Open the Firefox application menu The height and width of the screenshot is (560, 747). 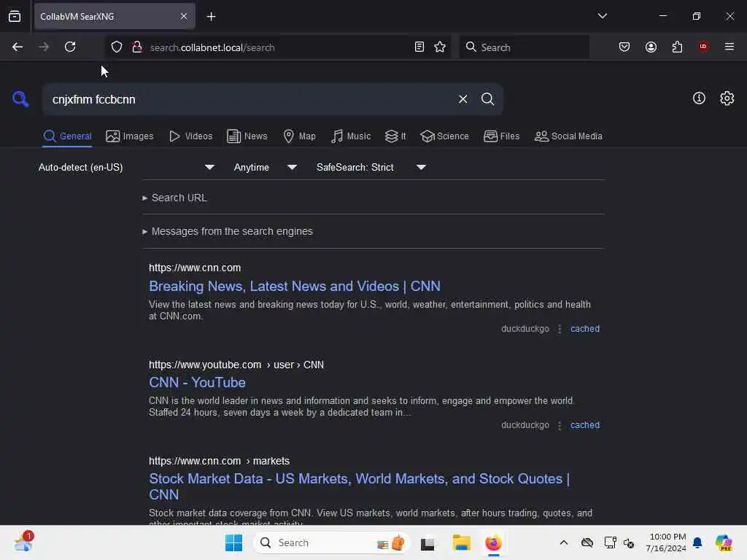click(x=729, y=47)
